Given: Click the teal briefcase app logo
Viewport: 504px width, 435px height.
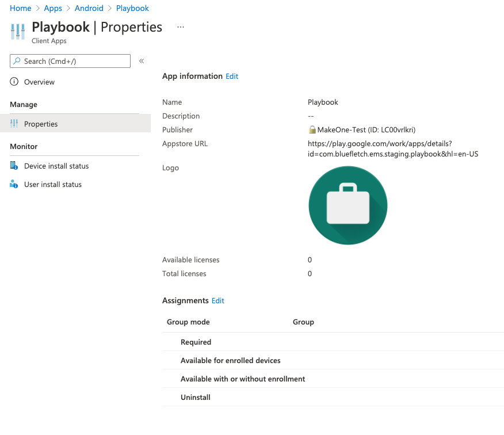Looking at the screenshot, I should 348,205.
